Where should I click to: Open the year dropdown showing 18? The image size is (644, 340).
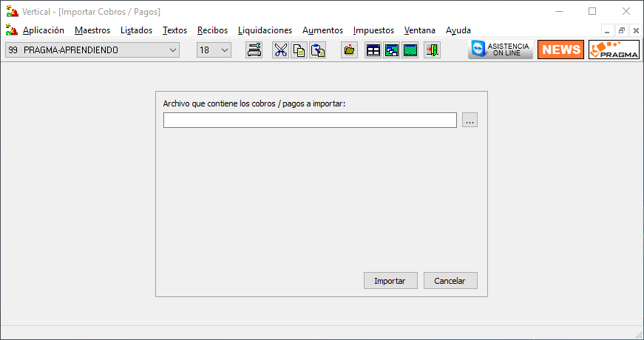click(214, 50)
